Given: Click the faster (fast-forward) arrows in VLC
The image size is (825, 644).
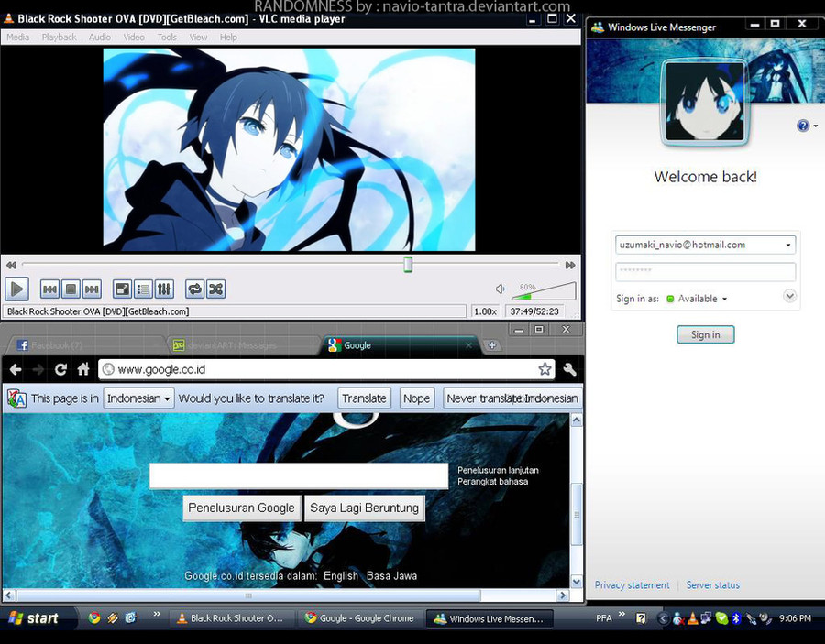Looking at the screenshot, I should click(x=570, y=265).
